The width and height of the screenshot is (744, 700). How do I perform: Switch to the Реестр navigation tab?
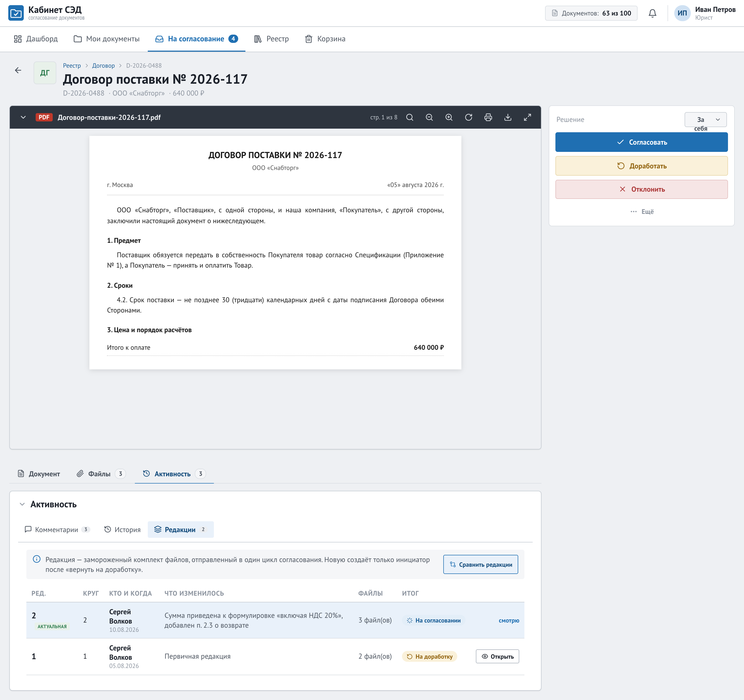tap(272, 39)
